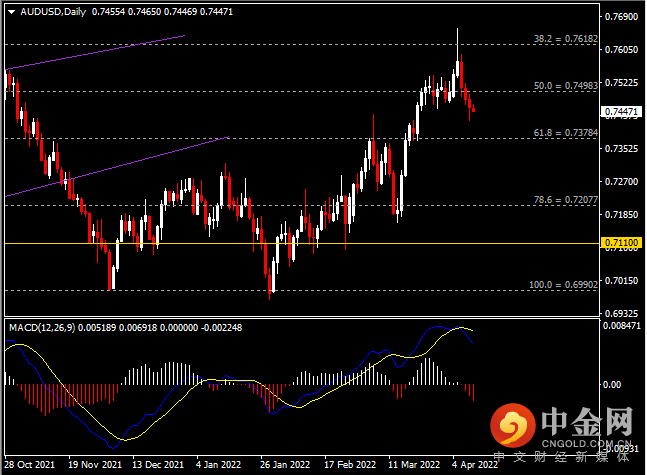This screenshot has width=647, height=475.
Task: Click the 17 Feb 2022 date label
Action: 350,465
